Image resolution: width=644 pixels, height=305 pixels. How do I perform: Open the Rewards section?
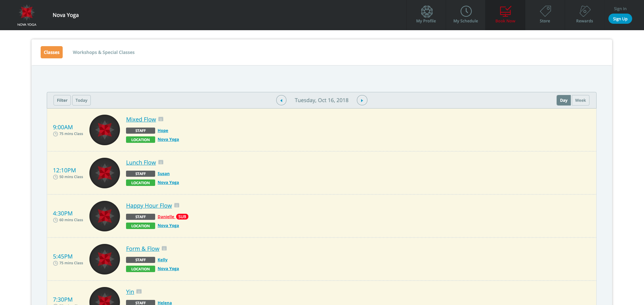click(x=585, y=15)
